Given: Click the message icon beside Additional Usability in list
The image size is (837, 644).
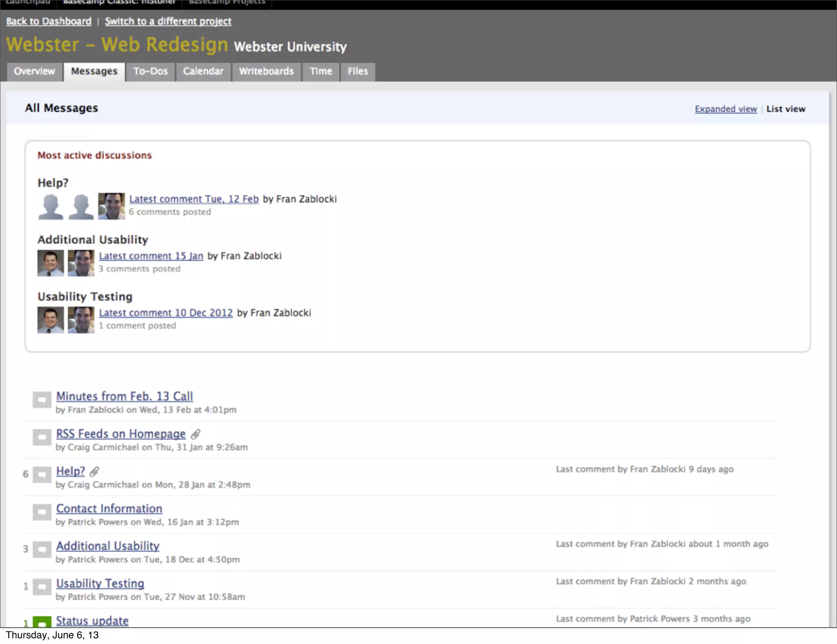Looking at the screenshot, I should tap(42, 550).
